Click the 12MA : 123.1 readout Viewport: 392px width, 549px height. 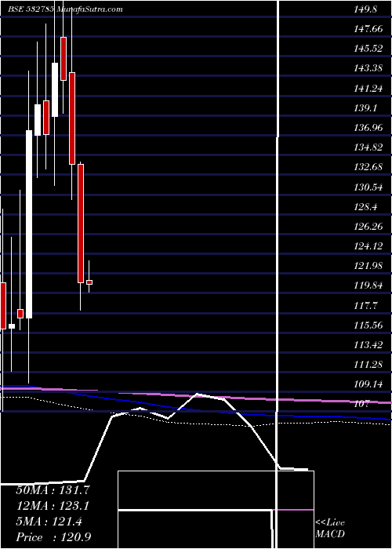click(53, 506)
